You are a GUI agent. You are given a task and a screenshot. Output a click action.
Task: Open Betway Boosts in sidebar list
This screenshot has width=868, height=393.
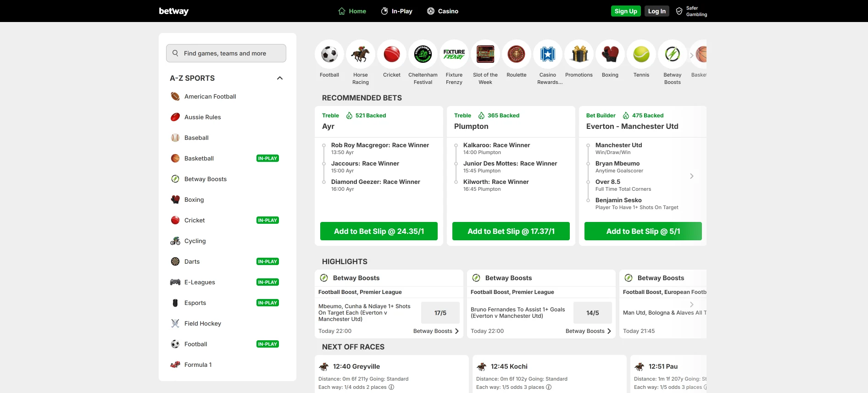pos(228,179)
